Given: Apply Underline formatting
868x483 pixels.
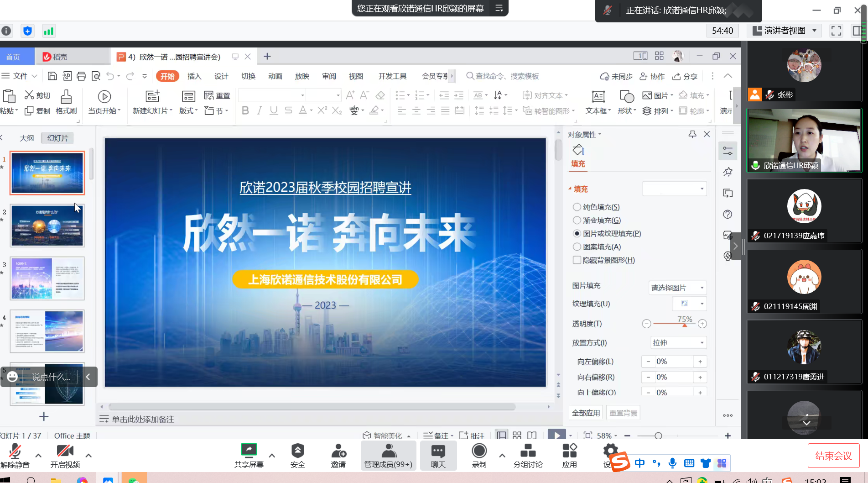Looking at the screenshot, I should pyautogui.click(x=274, y=110).
